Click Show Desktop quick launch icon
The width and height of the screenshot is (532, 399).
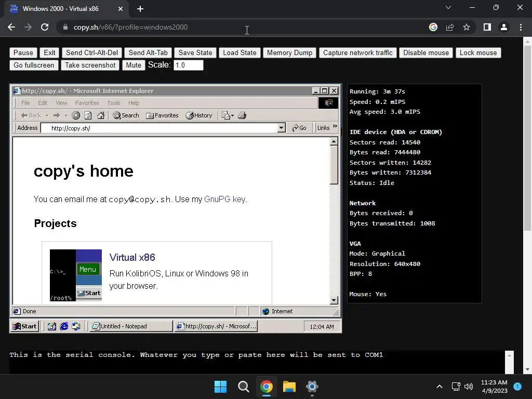coord(51,326)
